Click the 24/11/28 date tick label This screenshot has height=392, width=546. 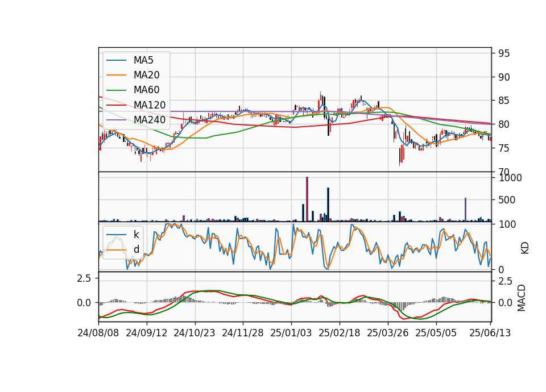click(243, 333)
